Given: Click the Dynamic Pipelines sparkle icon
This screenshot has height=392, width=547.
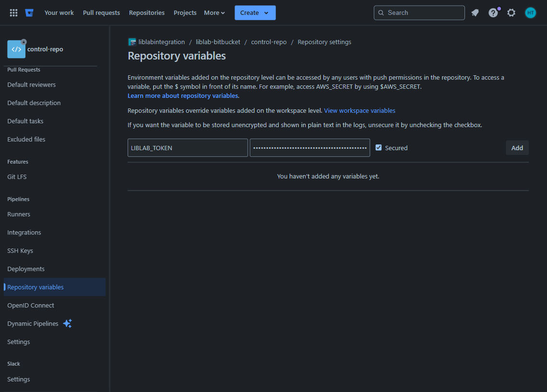Looking at the screenshot, I should (67, 323).
